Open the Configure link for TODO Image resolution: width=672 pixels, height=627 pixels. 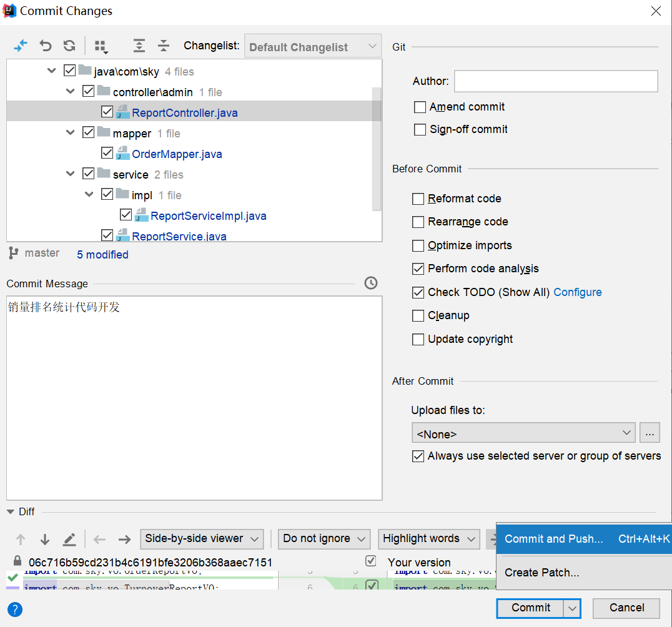pos(577,292)
